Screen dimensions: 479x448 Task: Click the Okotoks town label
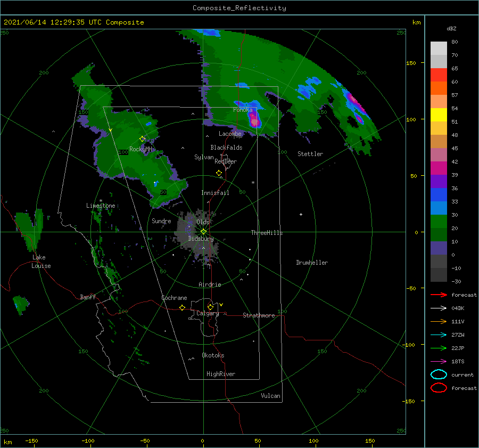tap(213, 355)
